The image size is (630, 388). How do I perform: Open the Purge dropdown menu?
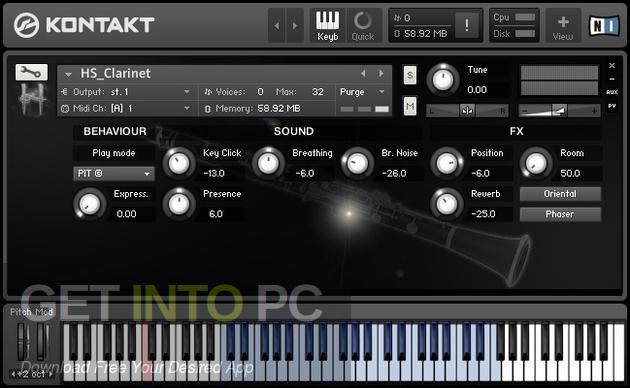pos(362,92)
